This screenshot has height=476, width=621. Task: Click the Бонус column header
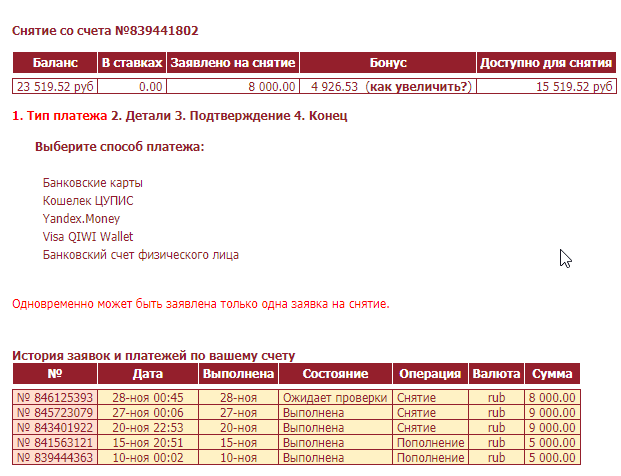pos(388,63)
